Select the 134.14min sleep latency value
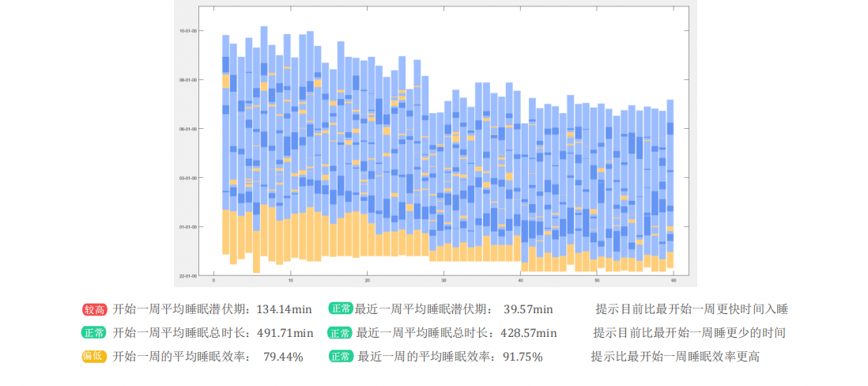868x386 pixels. 287,309
